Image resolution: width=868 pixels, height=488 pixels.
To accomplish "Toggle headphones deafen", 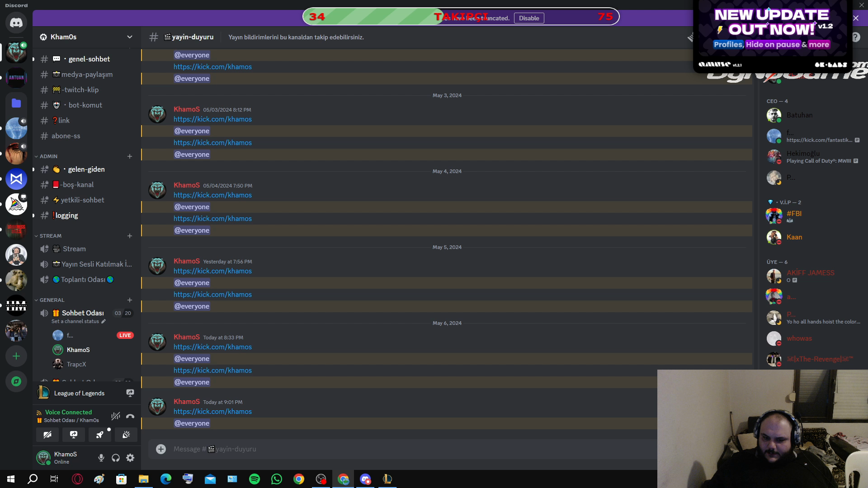I will (x=116, y=458).
